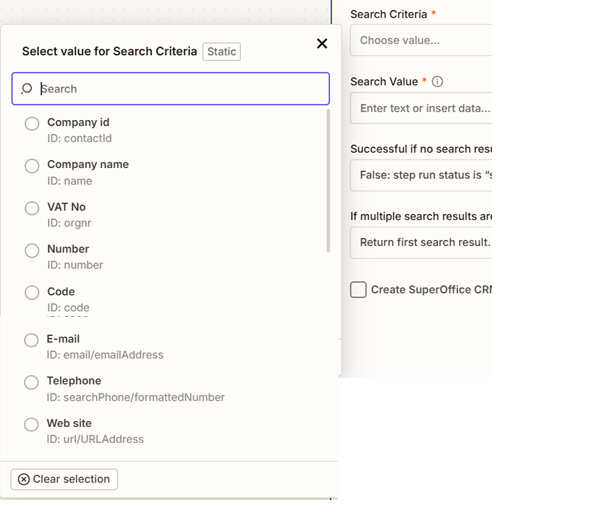
Task: Close the Search Criteria value picker
Action: coord(322,44)
